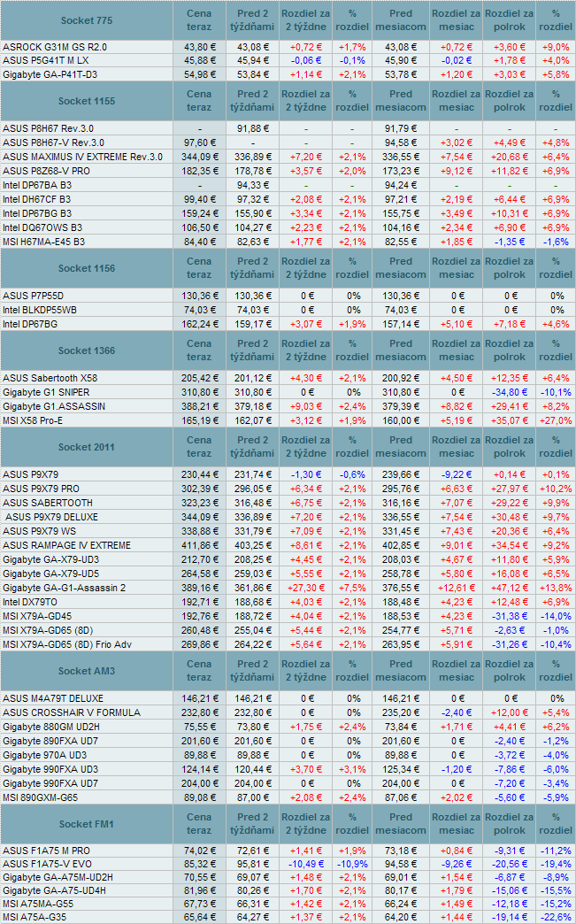Select the "ASUS P8H67-V Rev.3.0" product name
Image resolution: width=576 pixels, height=924 pixels.
54,142
